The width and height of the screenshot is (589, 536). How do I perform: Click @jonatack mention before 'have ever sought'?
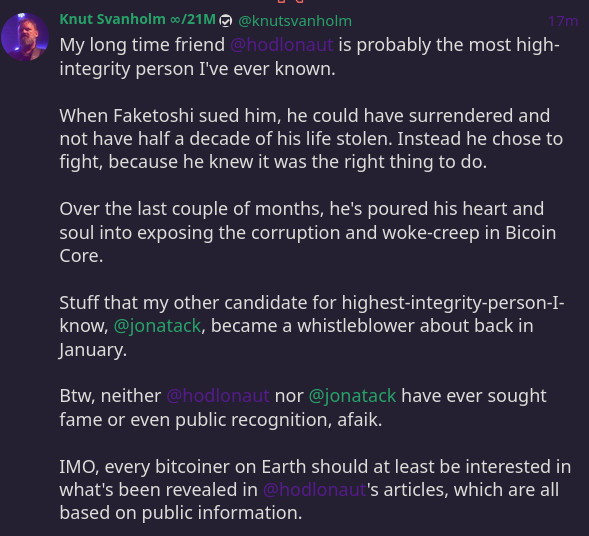[x=352, y=396]
